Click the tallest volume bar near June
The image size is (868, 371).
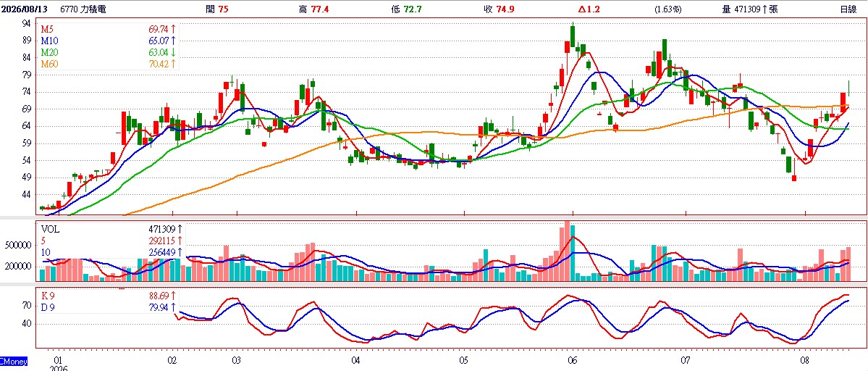(567, 251)
